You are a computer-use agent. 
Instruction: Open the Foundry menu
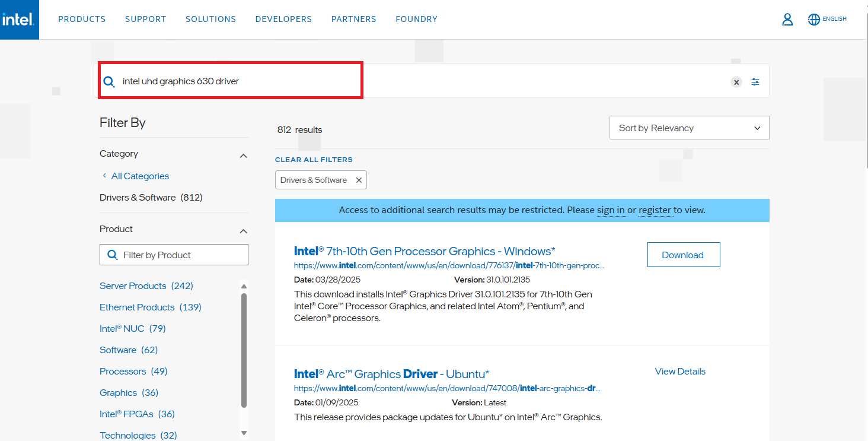coord(416,19)
